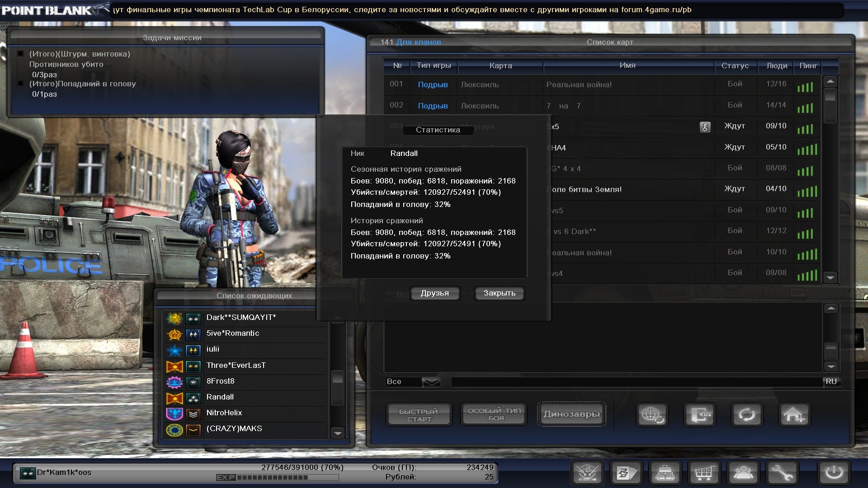This screenshot has height=488, width=868.
Task: Open the backpack inventory icon
Action: tap(665, 473)
